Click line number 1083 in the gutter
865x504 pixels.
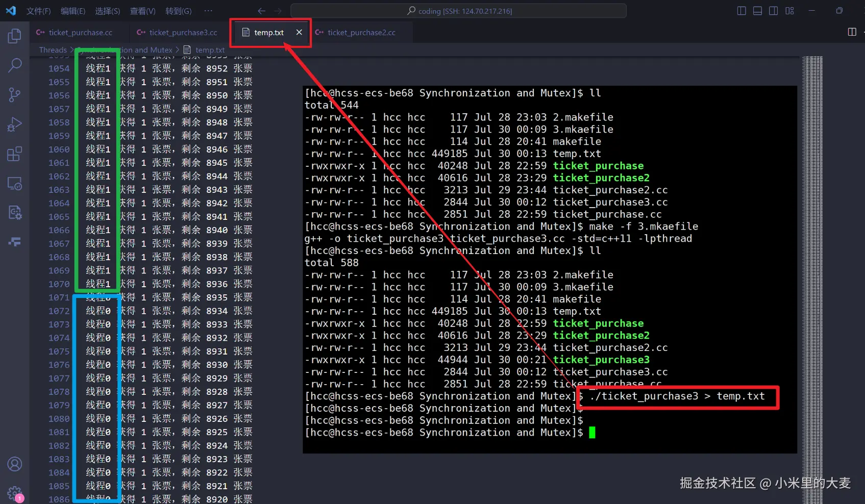point(59,459)
